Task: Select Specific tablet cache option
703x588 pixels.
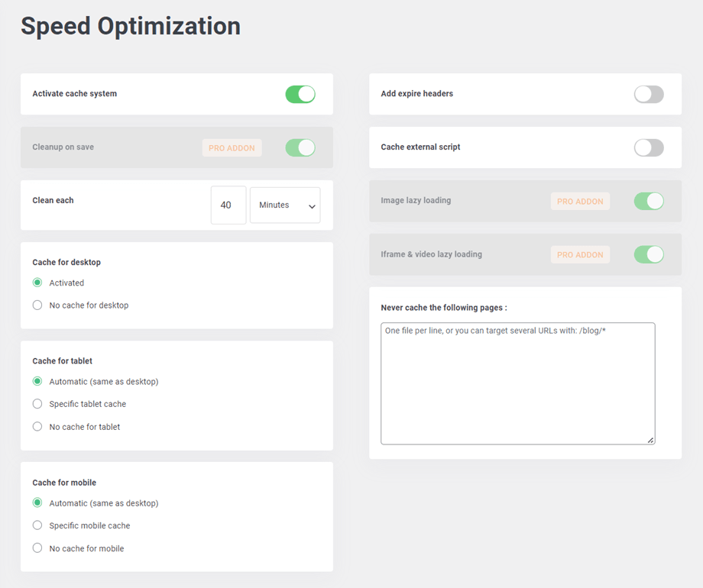Action: (37, 404)
